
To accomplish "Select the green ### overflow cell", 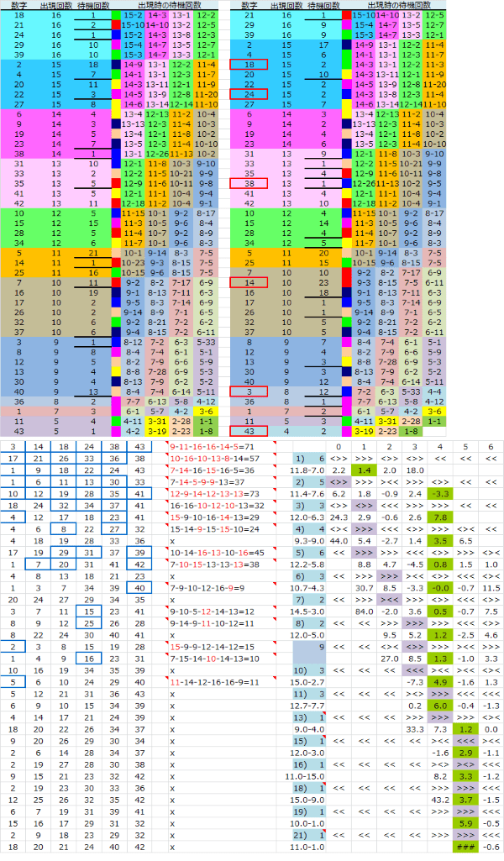I will (x=465, y=848).
